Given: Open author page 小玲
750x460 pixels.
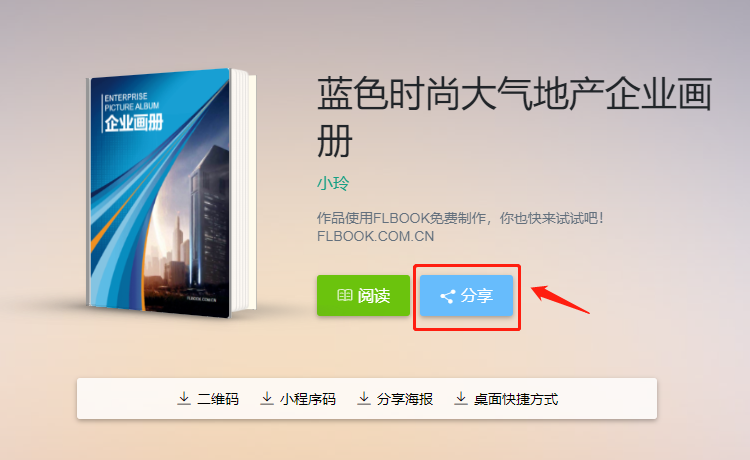Looking at the screenshot, I should coord(333,183).
